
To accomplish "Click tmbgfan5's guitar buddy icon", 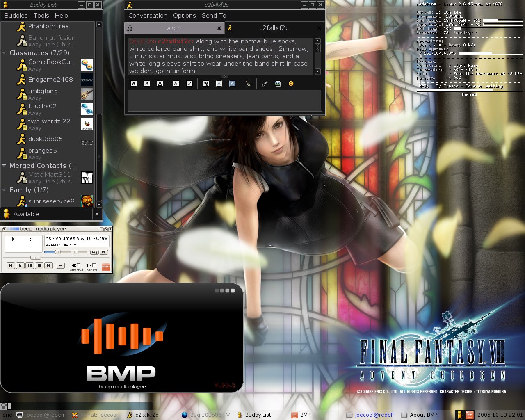I will click(x=87, y=94).
